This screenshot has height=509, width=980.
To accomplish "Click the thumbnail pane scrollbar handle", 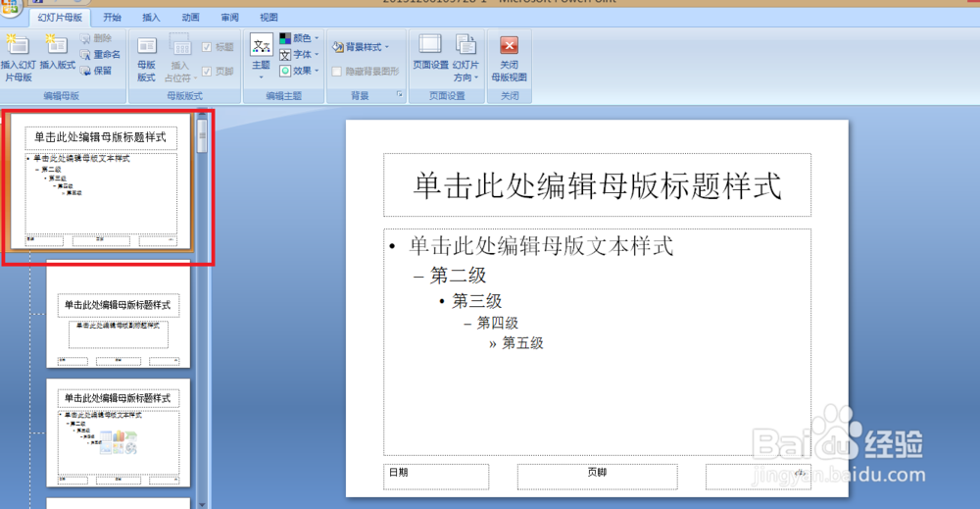I will (x=202, y=135).
